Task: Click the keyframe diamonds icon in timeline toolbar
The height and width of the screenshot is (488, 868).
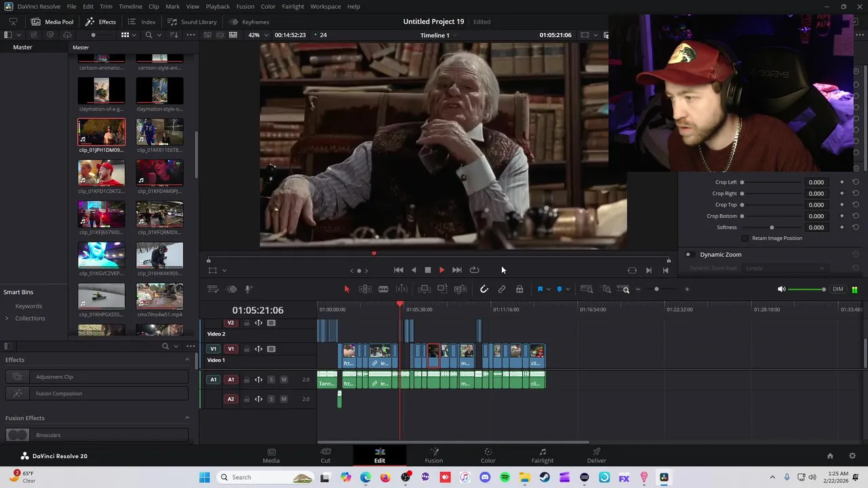Action: tap(231, 289)
